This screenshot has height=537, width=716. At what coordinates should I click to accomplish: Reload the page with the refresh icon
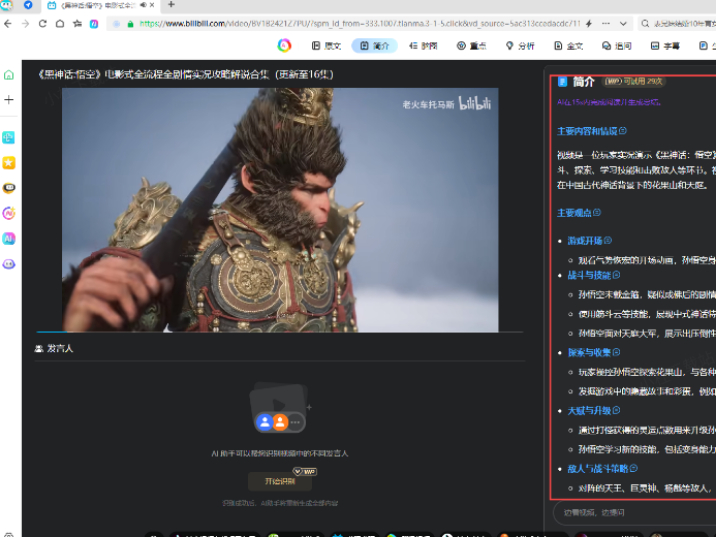tap(42, 24)
